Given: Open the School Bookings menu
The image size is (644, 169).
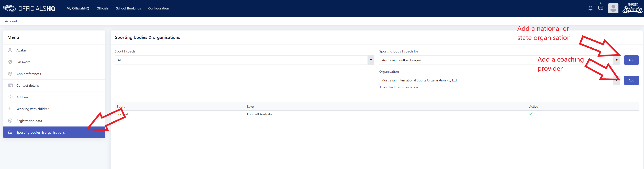Looking at the screenshot, I should (128, 8).
